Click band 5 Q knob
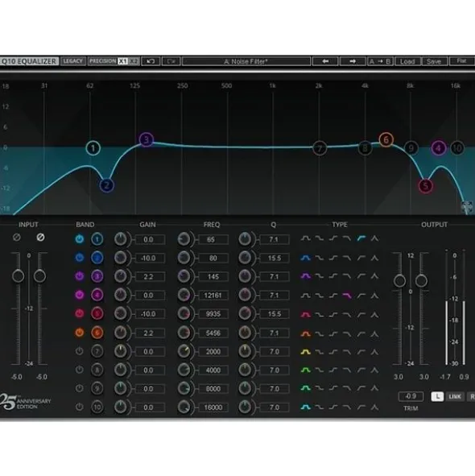Viewport: 475px width, 476px height. point(245,313)
